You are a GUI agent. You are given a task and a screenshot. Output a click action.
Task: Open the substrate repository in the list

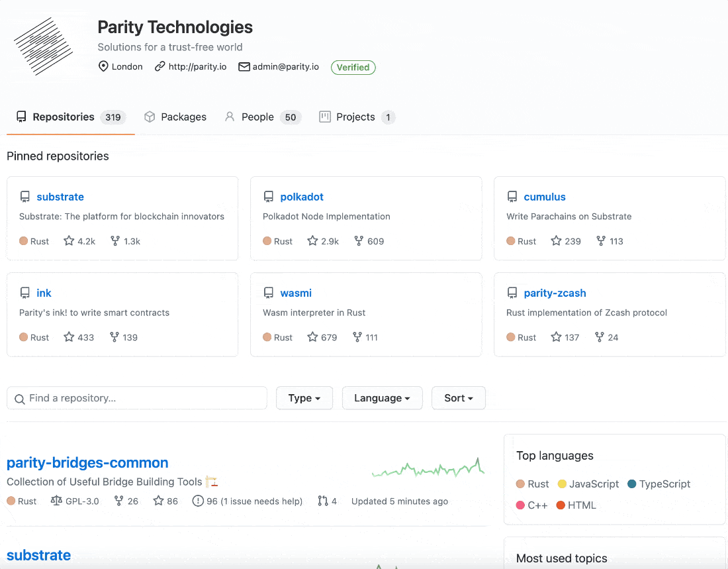coord(38,555)
